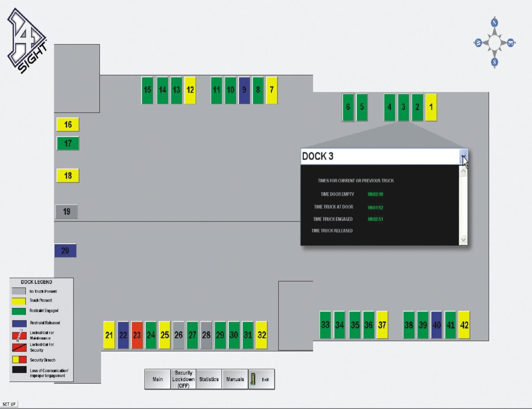Open the Statistics view
This screenshot has height=409, width=532.
click(209, 379)
